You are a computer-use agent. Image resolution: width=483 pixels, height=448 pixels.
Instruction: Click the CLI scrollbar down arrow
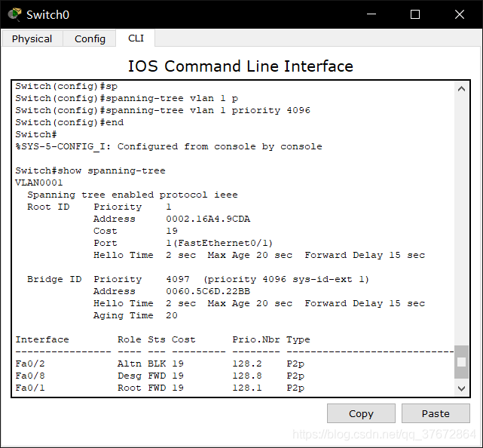pos(461,388)
